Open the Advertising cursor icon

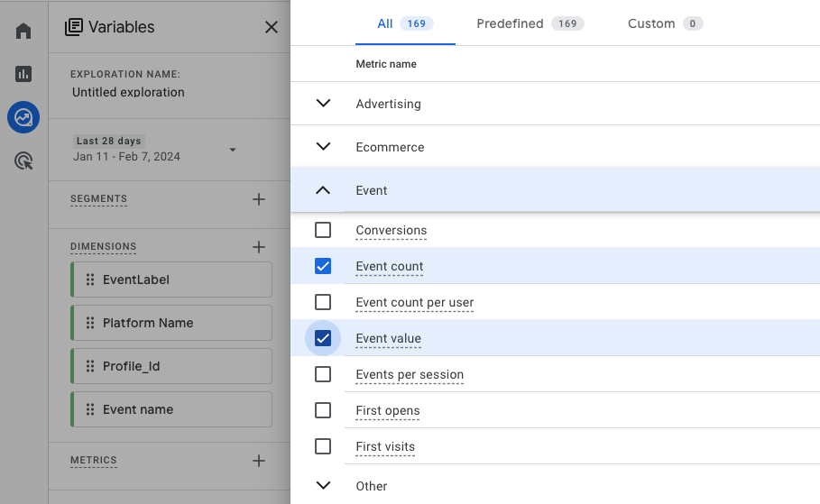click(x=23, y=160)
